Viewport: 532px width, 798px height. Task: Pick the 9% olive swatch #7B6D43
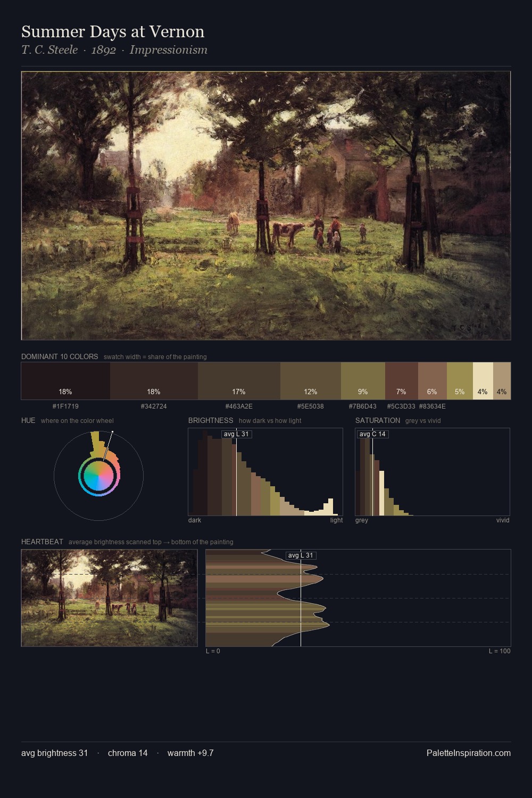[363, 381]
